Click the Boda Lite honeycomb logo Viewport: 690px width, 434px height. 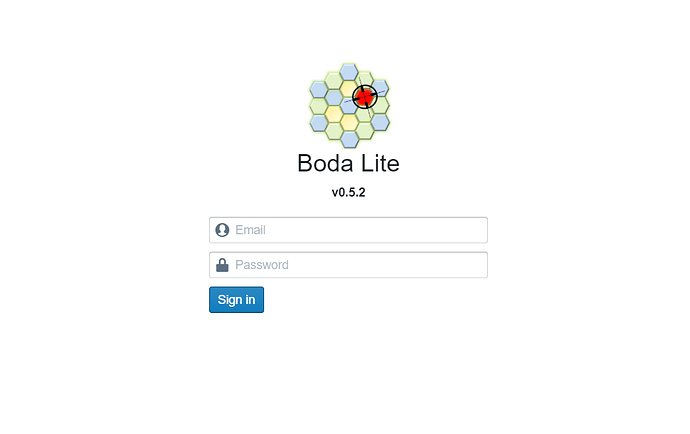(349, 105)
